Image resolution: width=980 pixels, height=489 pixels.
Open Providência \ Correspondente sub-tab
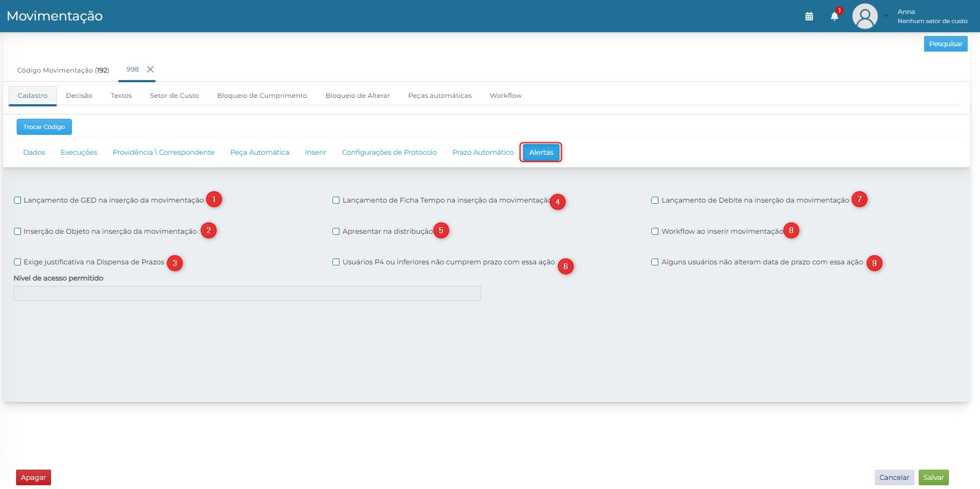(164, 153)
